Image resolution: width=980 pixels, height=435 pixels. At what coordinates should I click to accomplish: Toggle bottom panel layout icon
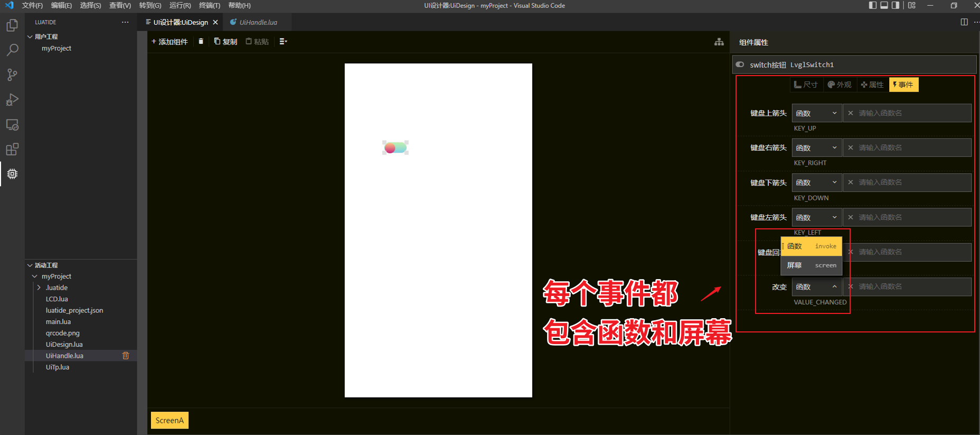884,5
